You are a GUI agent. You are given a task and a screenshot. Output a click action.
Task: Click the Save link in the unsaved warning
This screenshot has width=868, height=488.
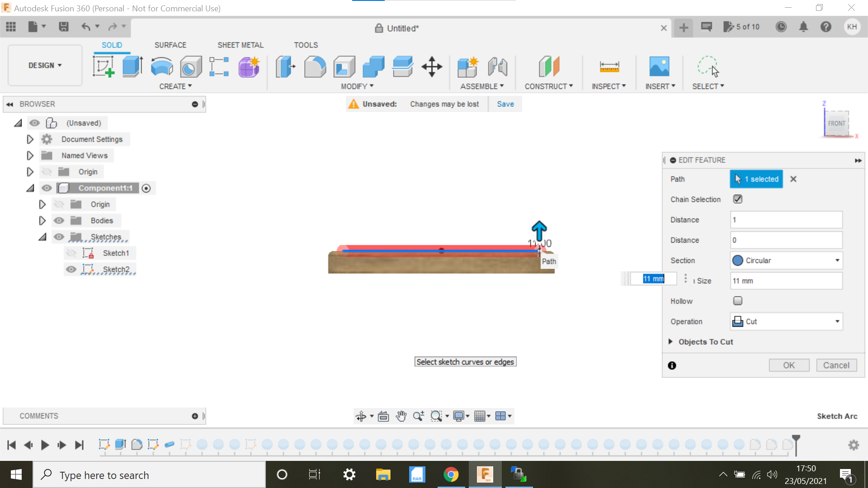505,104
